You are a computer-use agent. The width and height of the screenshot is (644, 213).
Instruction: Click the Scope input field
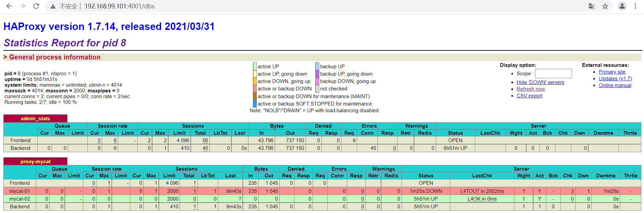pos(553,74)
